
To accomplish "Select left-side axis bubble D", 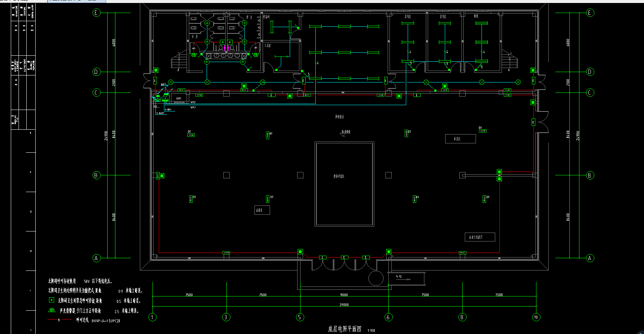I will click(x=96, y=72).
